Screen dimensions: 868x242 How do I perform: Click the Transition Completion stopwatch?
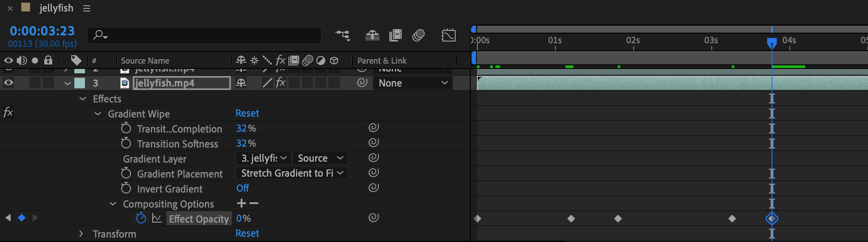126,129
